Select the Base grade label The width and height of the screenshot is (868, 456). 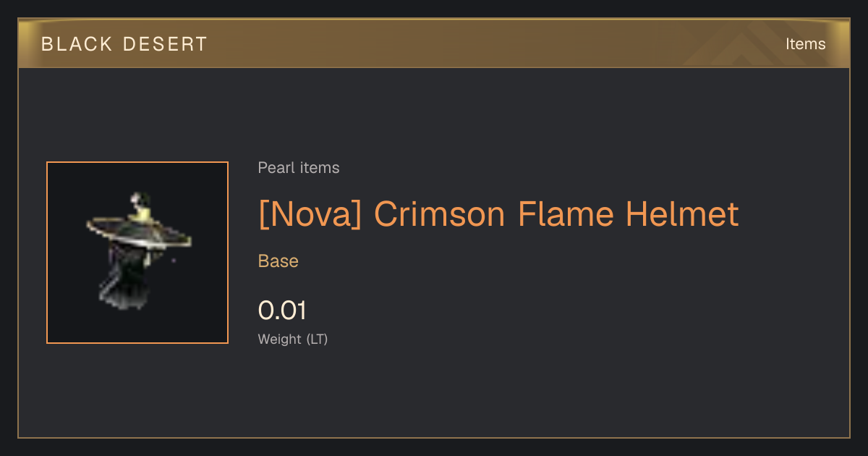pyautogui.click(x=278, y=261)
